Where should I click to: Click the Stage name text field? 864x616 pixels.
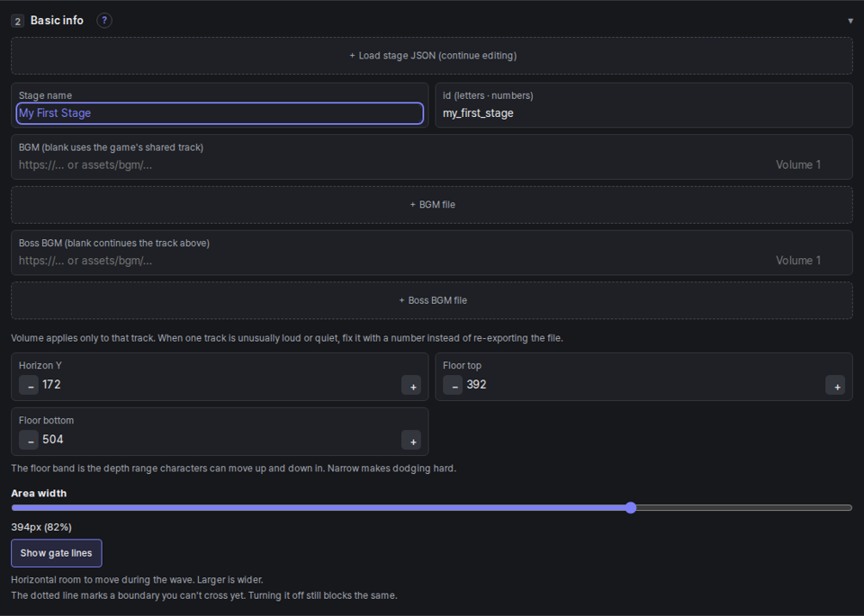coord(220,113)
